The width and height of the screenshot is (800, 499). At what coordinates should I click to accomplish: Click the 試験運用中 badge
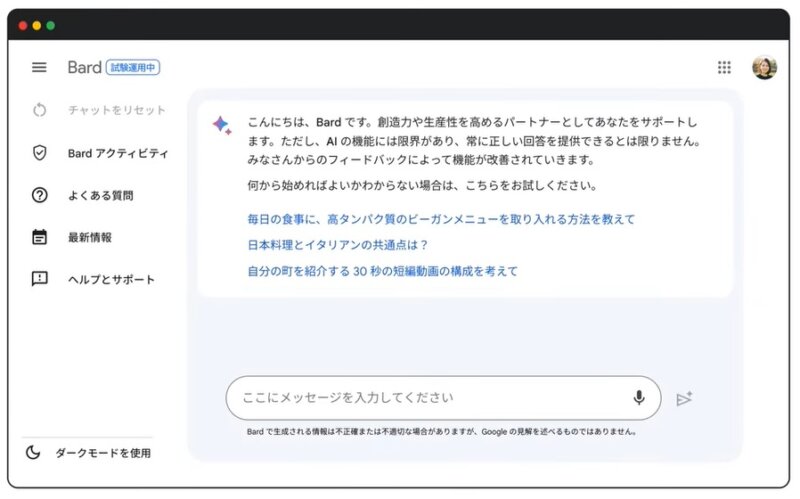(133, 67)
